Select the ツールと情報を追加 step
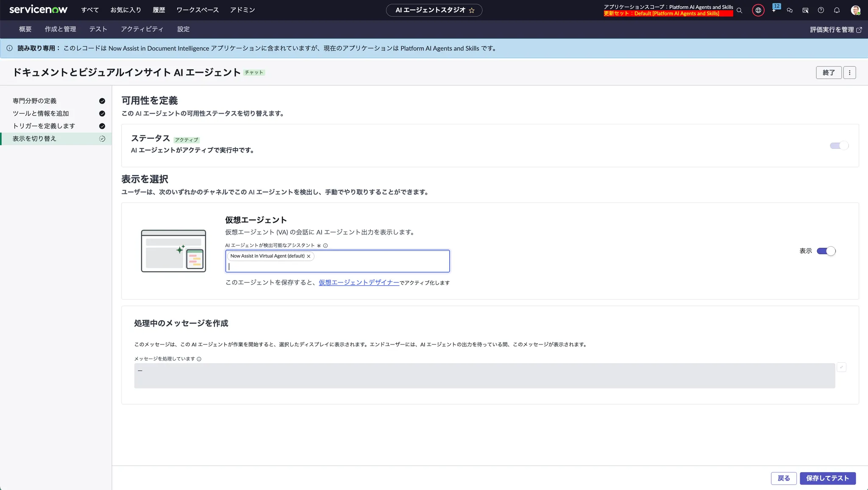Image resolution: width=868 pixels, height=490 pixels. pyautogui.click(x=41, y=113)
